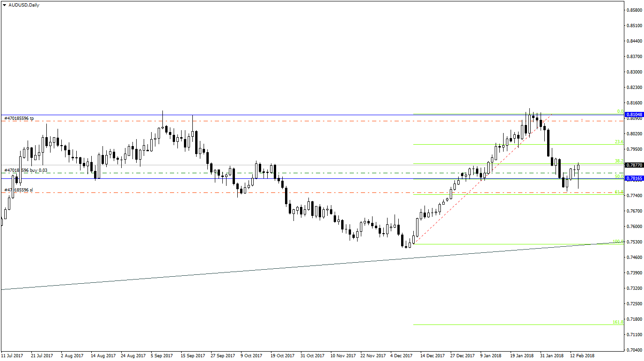Click the 61.8 Fibonacci level label
Viewport: 644px width, 361px height.
[619, 192]
